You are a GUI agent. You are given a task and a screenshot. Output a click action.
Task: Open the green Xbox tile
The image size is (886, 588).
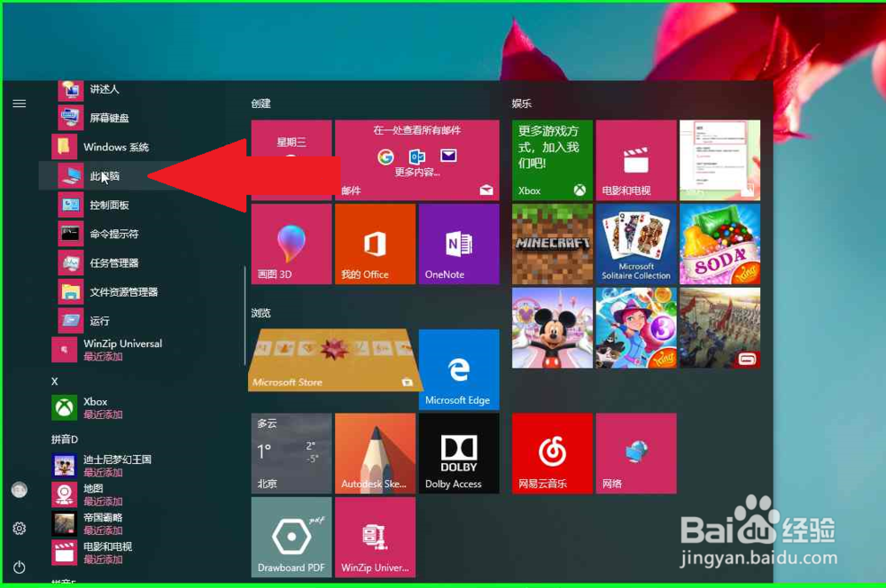pos(552,160)
